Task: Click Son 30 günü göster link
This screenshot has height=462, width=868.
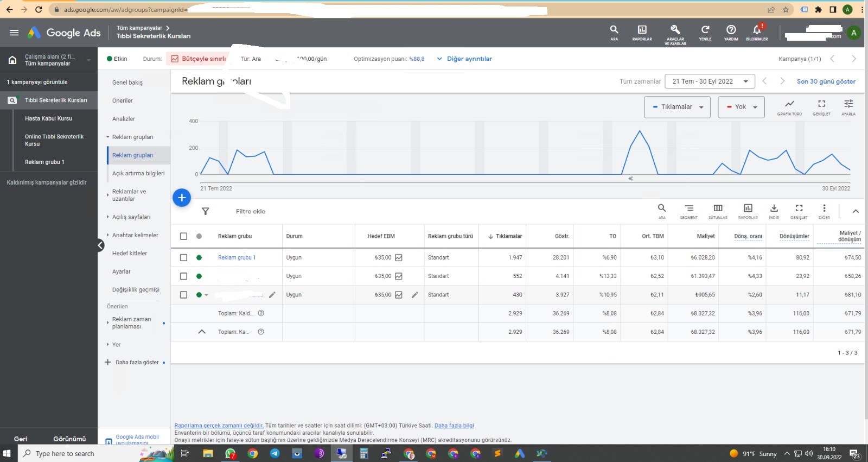Action: (826, 81)
